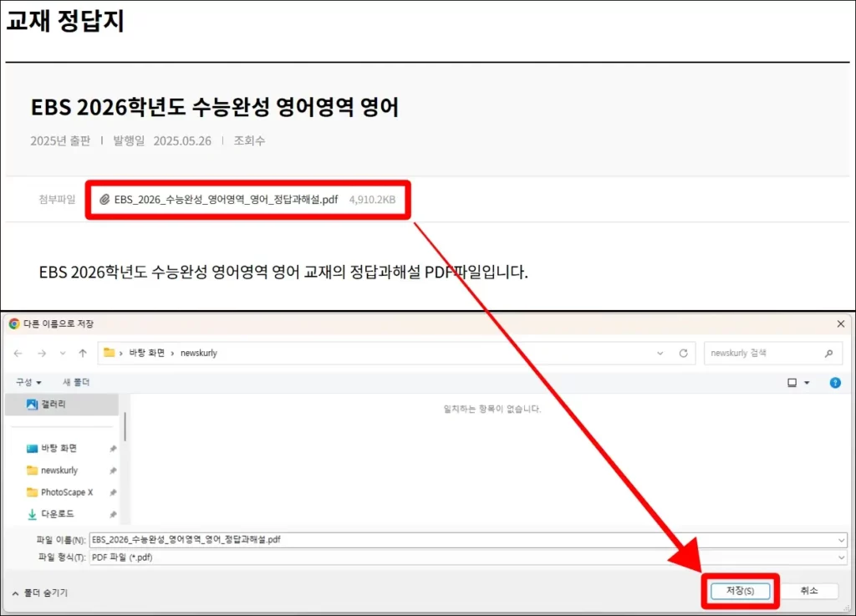Create a folder with 새 폴더
This screenshot has width=856, height=616.
tap(76, 383)
